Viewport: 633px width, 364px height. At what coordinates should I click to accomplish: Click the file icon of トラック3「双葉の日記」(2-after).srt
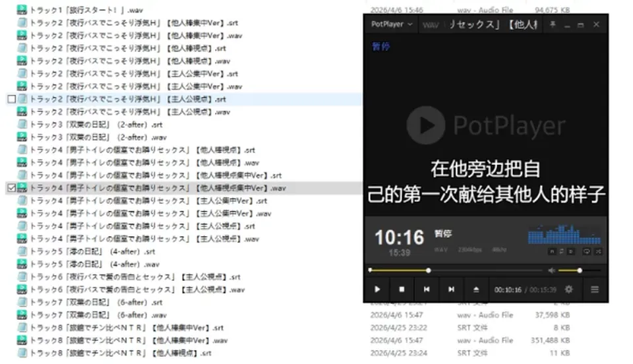tap(22, 125)
